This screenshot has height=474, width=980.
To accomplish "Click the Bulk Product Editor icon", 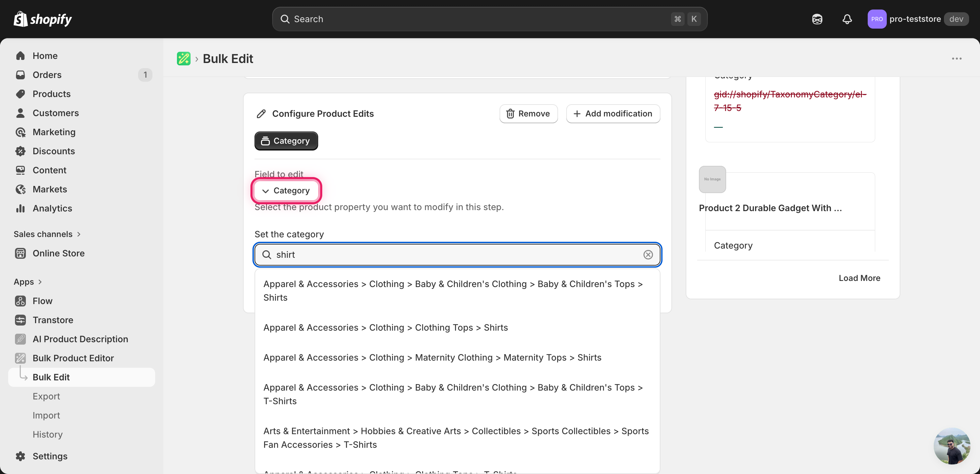I will (20, 358).
